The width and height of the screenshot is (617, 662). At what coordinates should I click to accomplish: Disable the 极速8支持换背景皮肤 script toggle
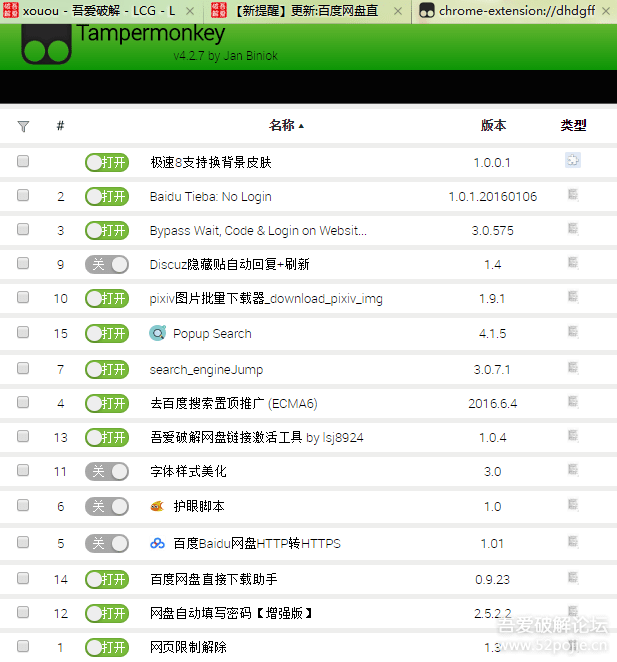point(107,163)
